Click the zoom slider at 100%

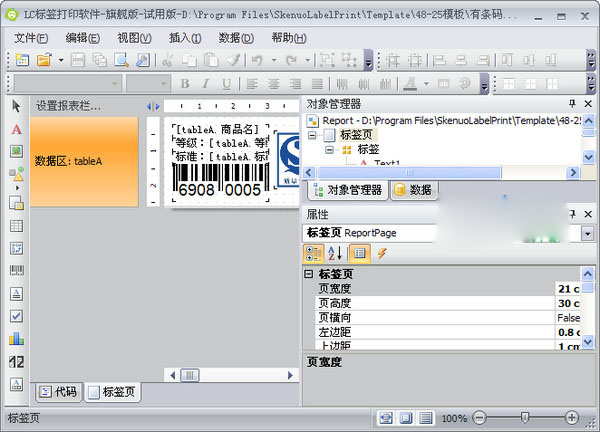(x=524, y=417)
